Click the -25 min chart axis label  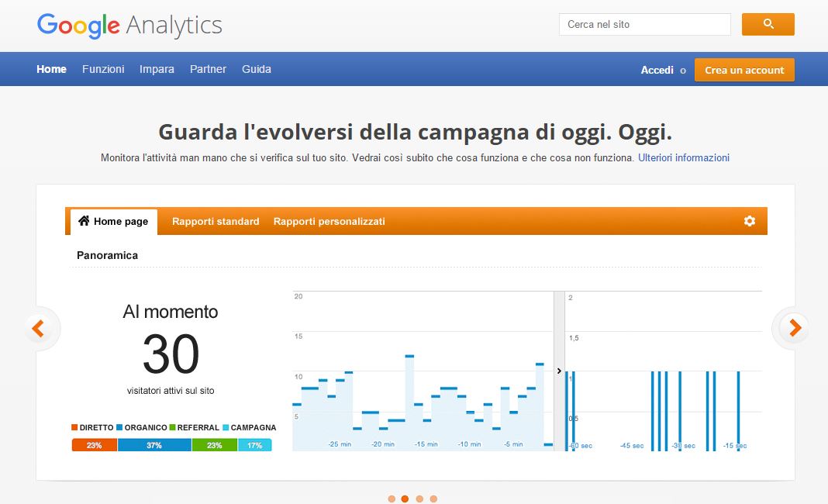click(x=340, y=444)
